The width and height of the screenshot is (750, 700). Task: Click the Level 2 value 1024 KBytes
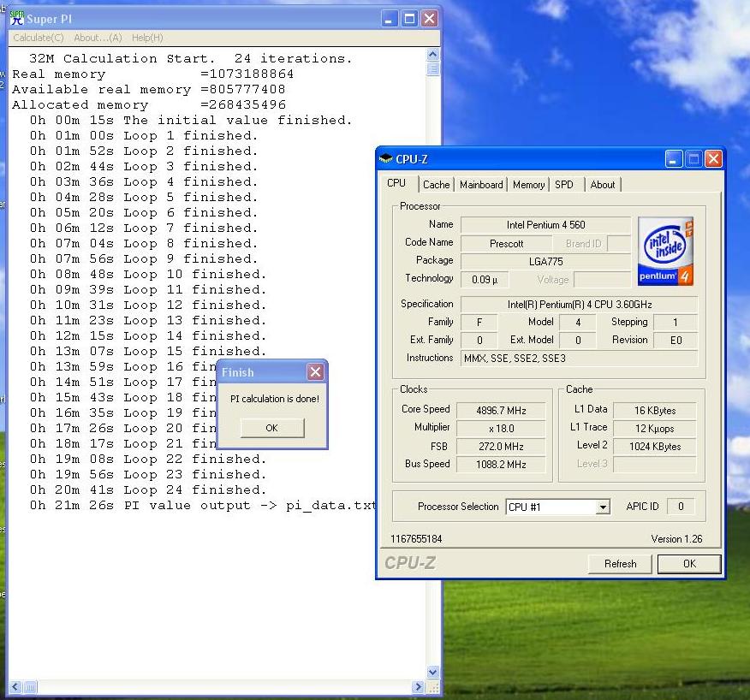point(655,447)
